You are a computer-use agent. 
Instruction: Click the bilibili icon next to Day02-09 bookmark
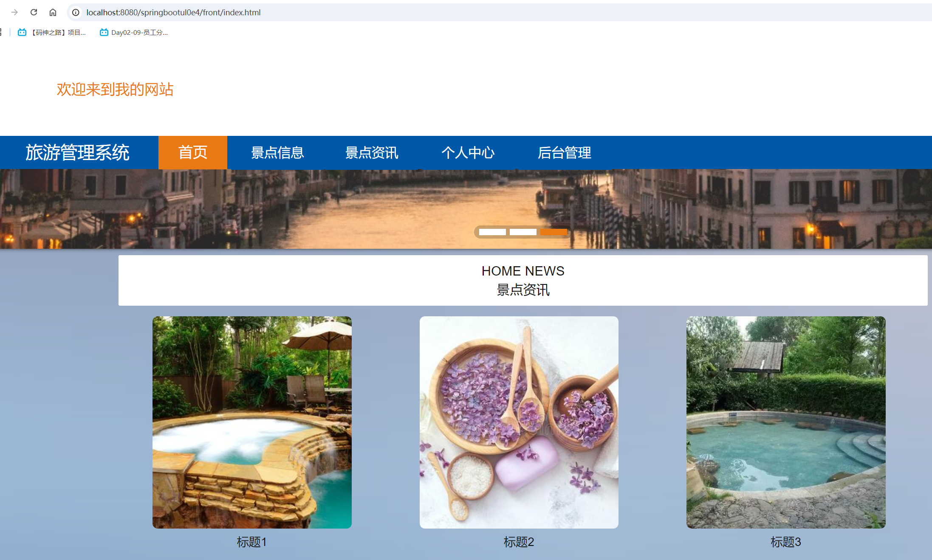click(103, 32)
